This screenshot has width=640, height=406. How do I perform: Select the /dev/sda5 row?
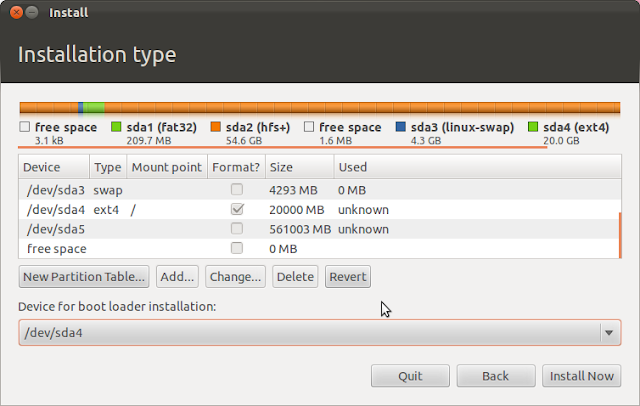320,229
